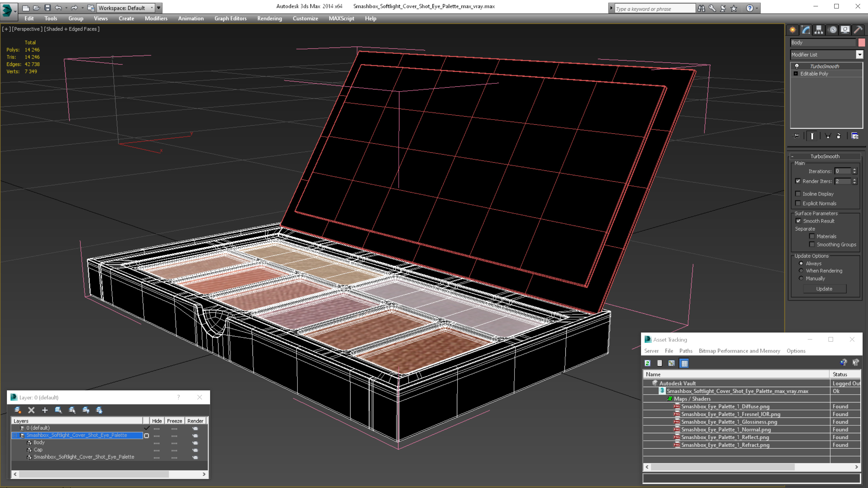The width and height of the screenshot is (868, 488).
Task: Enable Separate by Smoothing Groups checkbox
Action: pyautogui.click(x=812, y=244)
